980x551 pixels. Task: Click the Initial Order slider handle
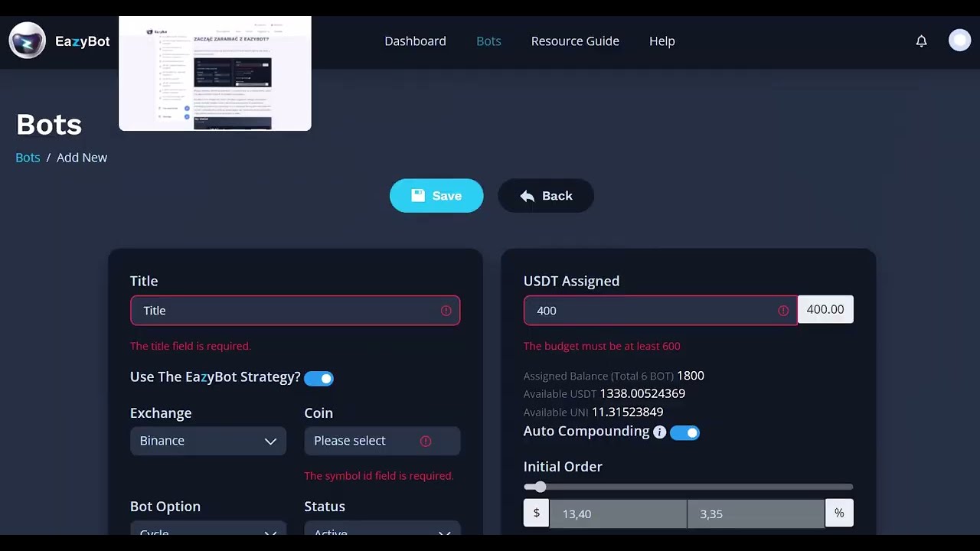coord(541,487)
